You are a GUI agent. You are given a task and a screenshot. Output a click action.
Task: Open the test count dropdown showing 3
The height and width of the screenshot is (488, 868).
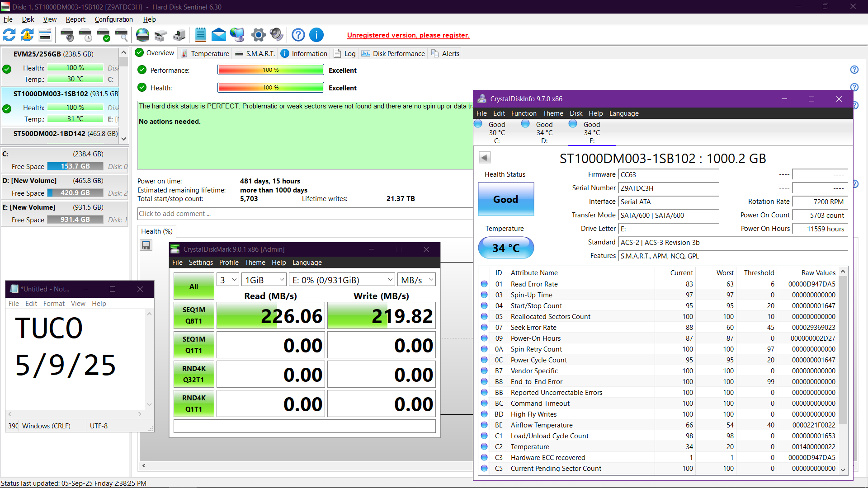[x=228, y=280]
